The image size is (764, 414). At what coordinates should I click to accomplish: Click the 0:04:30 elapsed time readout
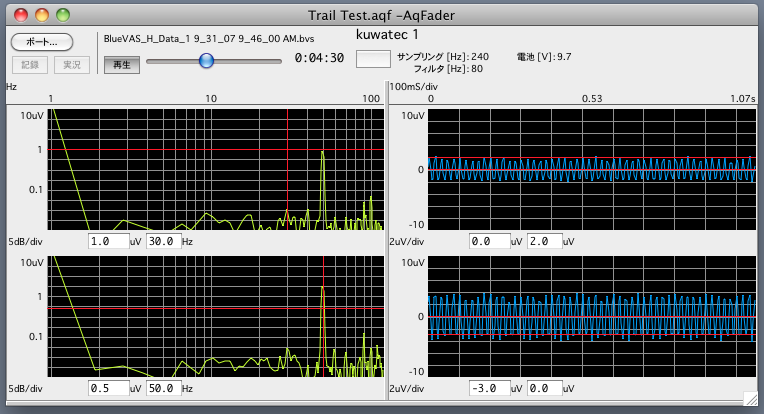click(319, 58)
